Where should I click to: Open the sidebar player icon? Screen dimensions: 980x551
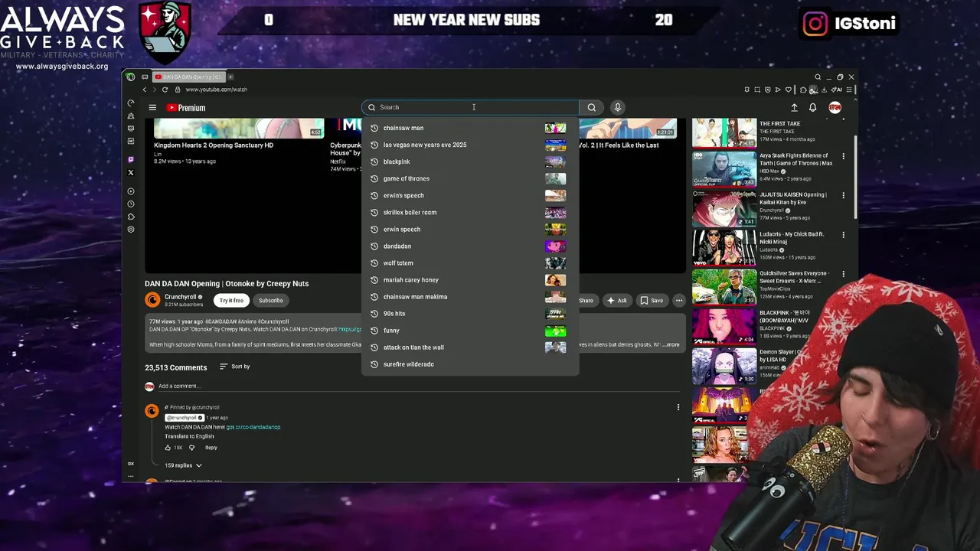[131, 191]
